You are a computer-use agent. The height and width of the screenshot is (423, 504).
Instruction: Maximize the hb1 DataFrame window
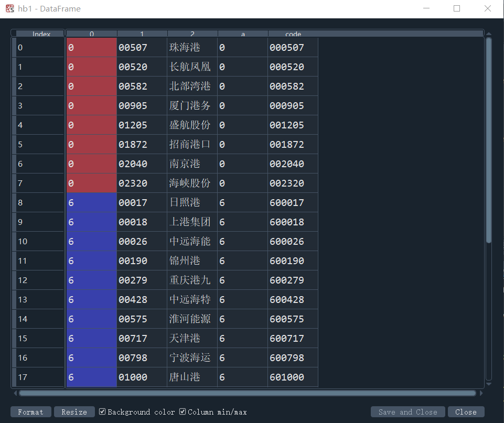(457, 9)
